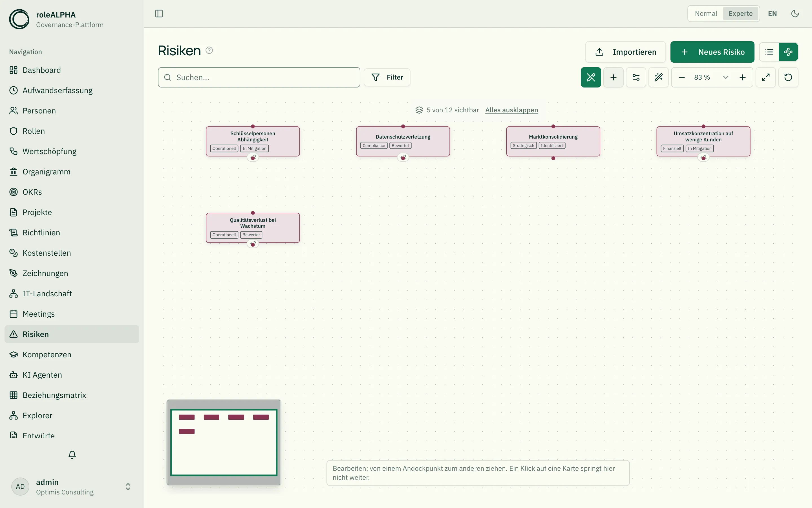Click the help icon next to Risiken
812x508 pixels.
pos(209,51)
